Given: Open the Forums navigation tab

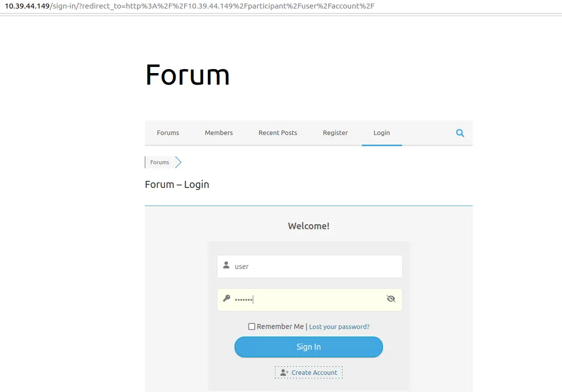Looking at the screenshot, I should pos(167,133).
